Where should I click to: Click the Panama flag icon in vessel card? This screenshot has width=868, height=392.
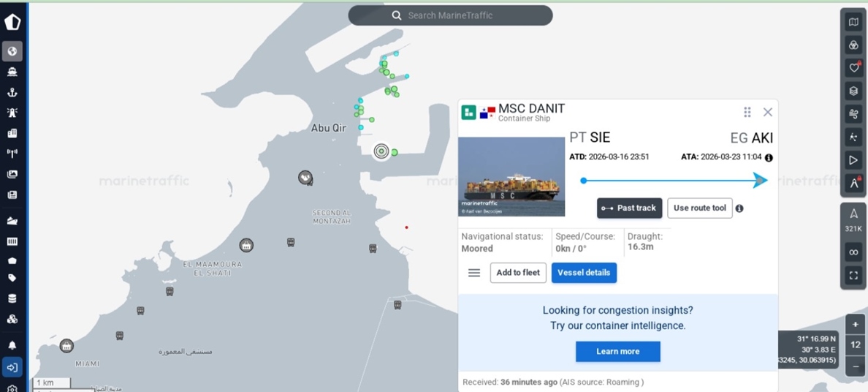click(487, 113)
